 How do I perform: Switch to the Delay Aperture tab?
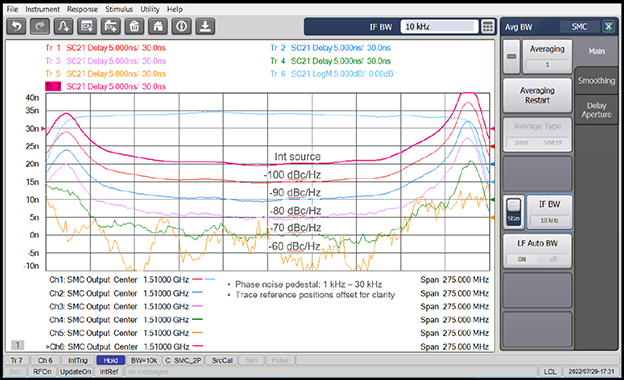click(x=596, y=110)
